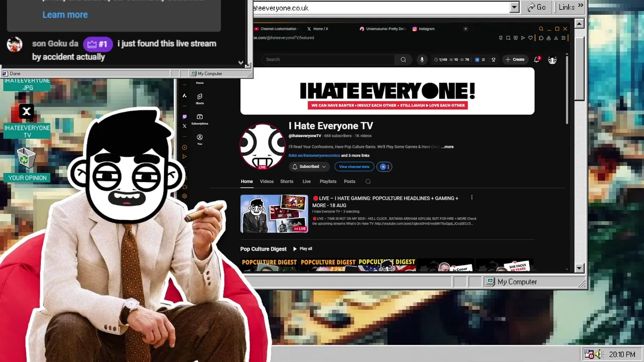Open X icon in browser sidebar
This screenshot has height=362, width=644.
pyautogui.click(x=184, y=126)
